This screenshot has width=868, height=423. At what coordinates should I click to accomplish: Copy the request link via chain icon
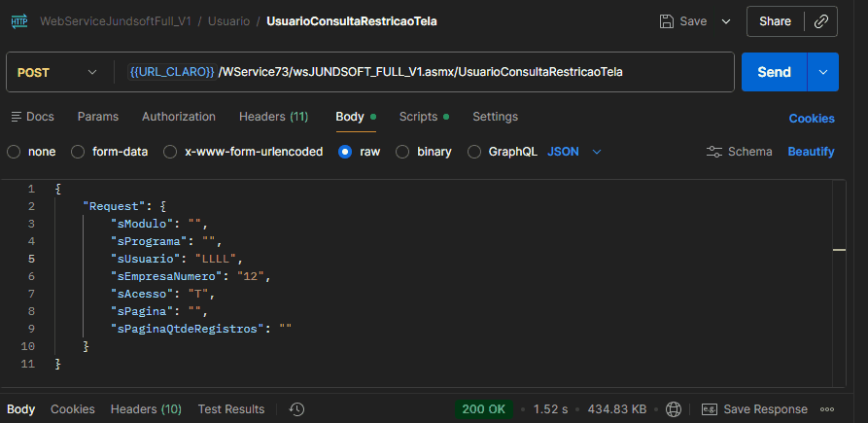tap(821, 20)
